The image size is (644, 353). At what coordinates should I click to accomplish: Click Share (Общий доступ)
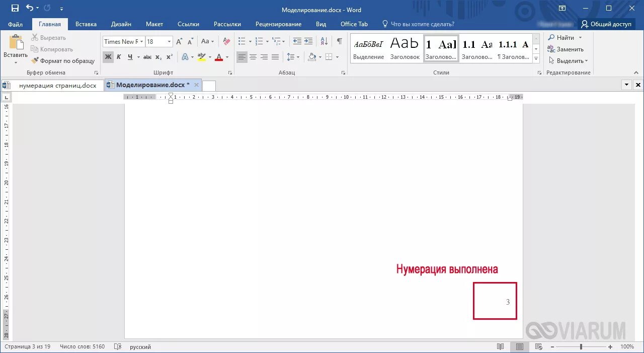click(606, 24)
